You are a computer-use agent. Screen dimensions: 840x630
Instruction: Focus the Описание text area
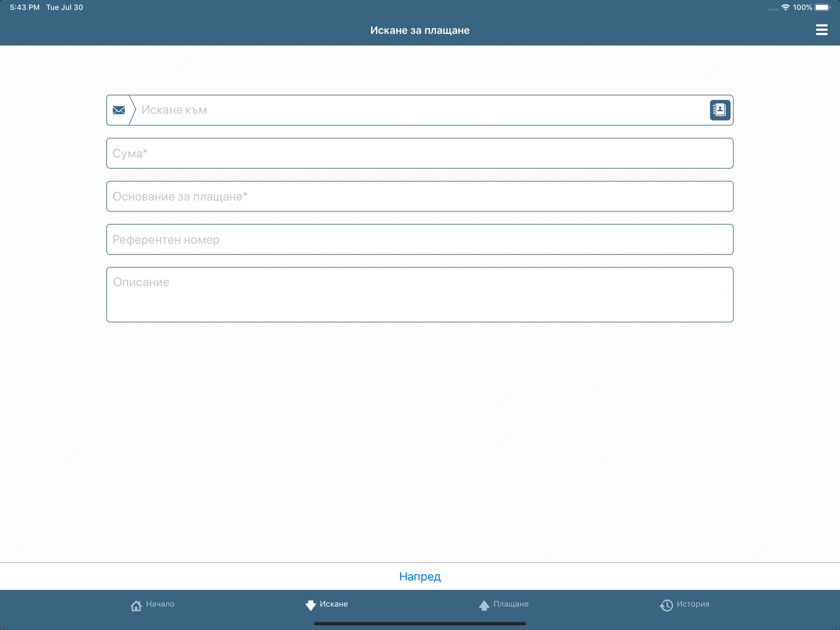pyautogui.click(x=420, y=295)
